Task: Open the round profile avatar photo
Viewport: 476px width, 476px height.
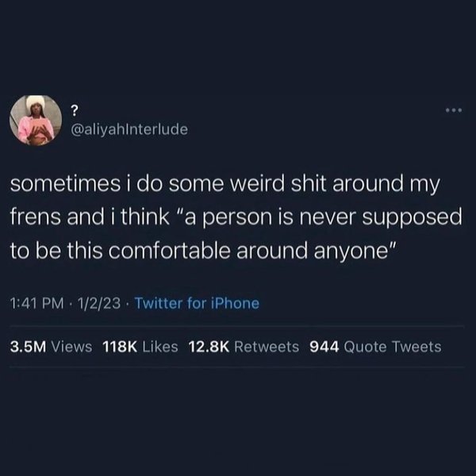Action: pyautogui.click(x=36, y=121)
